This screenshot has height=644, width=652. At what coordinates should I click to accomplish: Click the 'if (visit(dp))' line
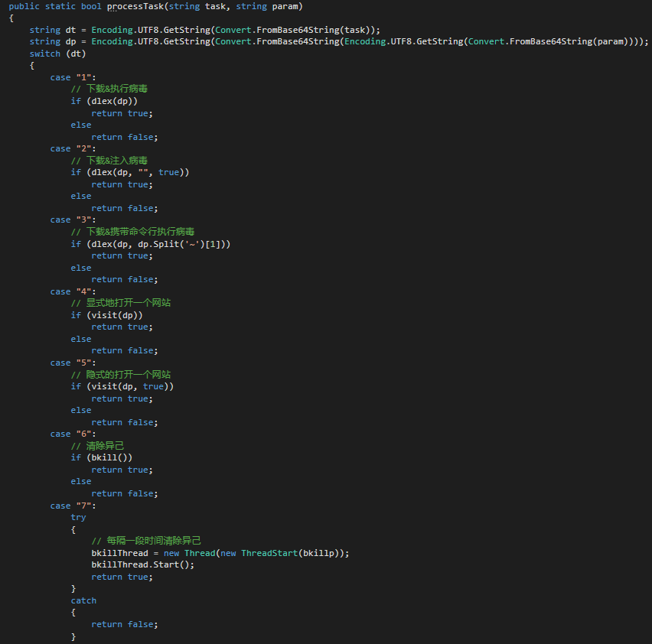(107, 315)
